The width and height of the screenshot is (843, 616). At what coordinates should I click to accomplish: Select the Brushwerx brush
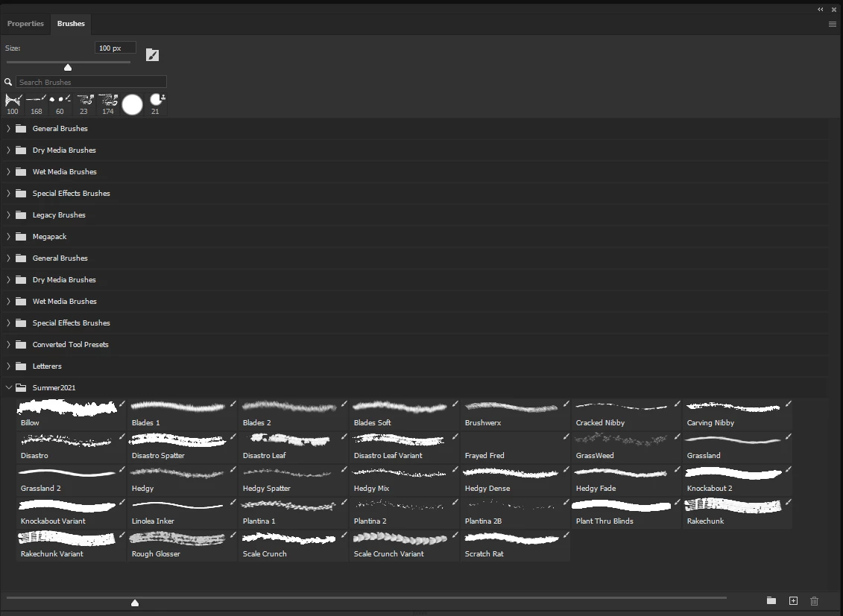pos(516,413)
